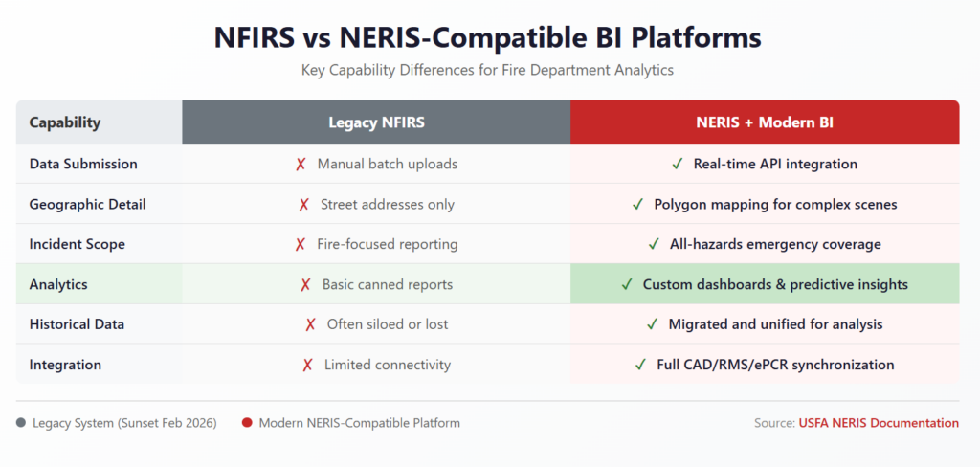
Task: Click green checkmark beside Full CAD/RMS/ePCR synchronization
Action: pyautogui.click(x=640, y=366)
